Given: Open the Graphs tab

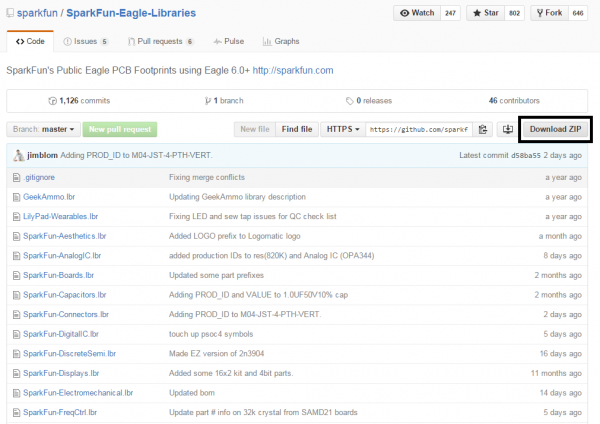Looking at the screenshot, I should click(x=281, y=41).
